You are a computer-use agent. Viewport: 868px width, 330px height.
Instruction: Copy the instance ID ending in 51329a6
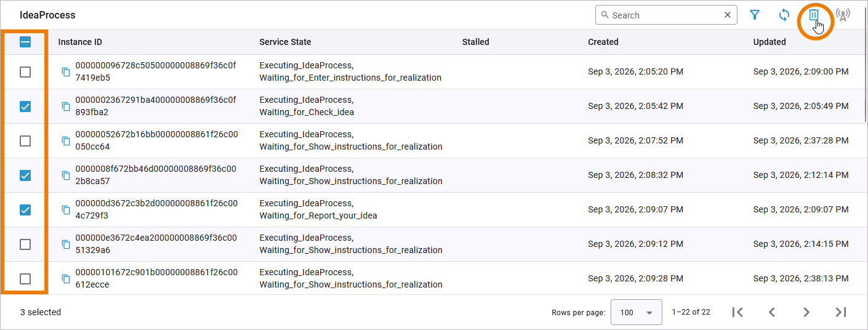click(x=66, y=244)
